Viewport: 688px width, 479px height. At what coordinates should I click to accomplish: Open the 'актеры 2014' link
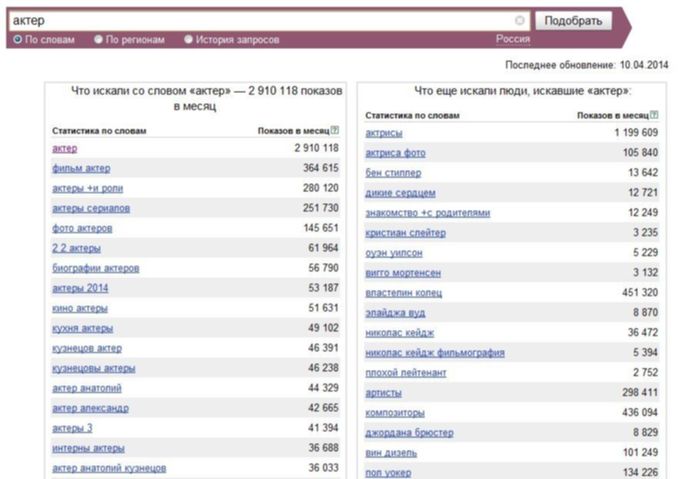point(80,288)
